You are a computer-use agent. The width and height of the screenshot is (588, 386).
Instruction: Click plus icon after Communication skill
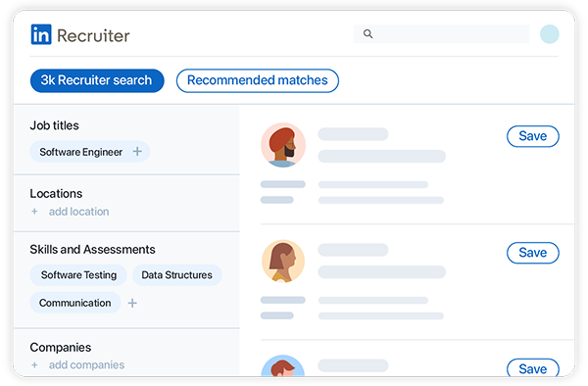[x=132, y=303]
